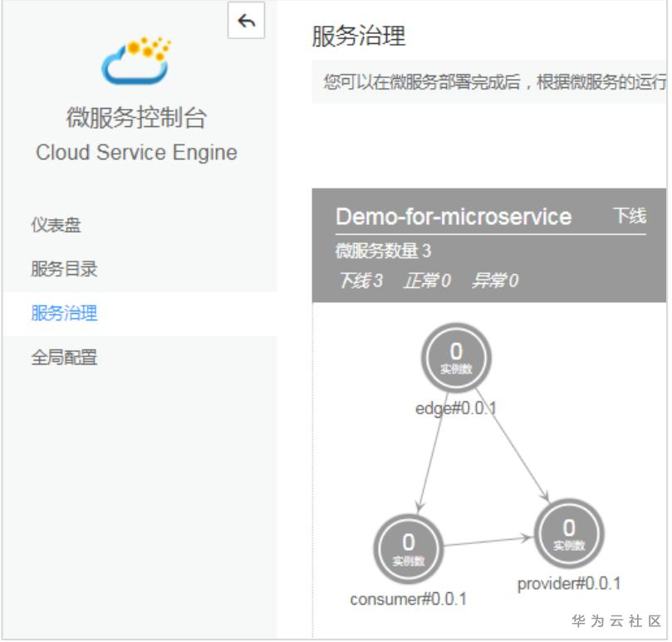Go to 服务治理 in the sidebar
This screenshot has height=642, width=672.
tap(65, 313)
